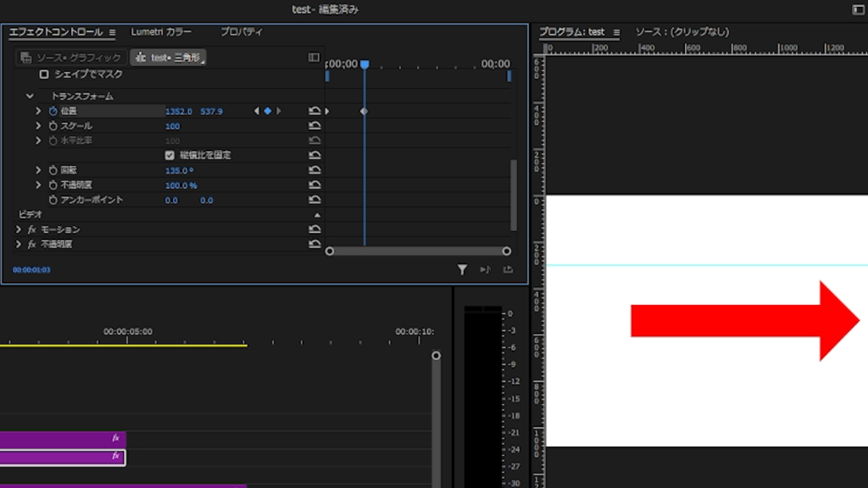Switch to the プロパティ tab

242,32
